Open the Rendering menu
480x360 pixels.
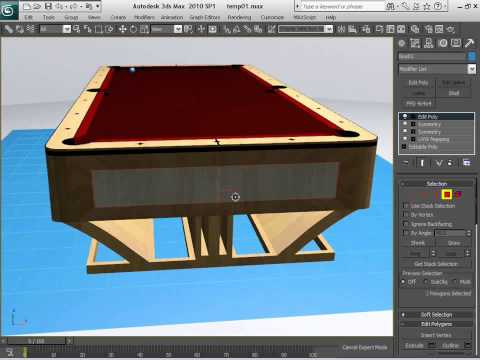click(239, 17)
